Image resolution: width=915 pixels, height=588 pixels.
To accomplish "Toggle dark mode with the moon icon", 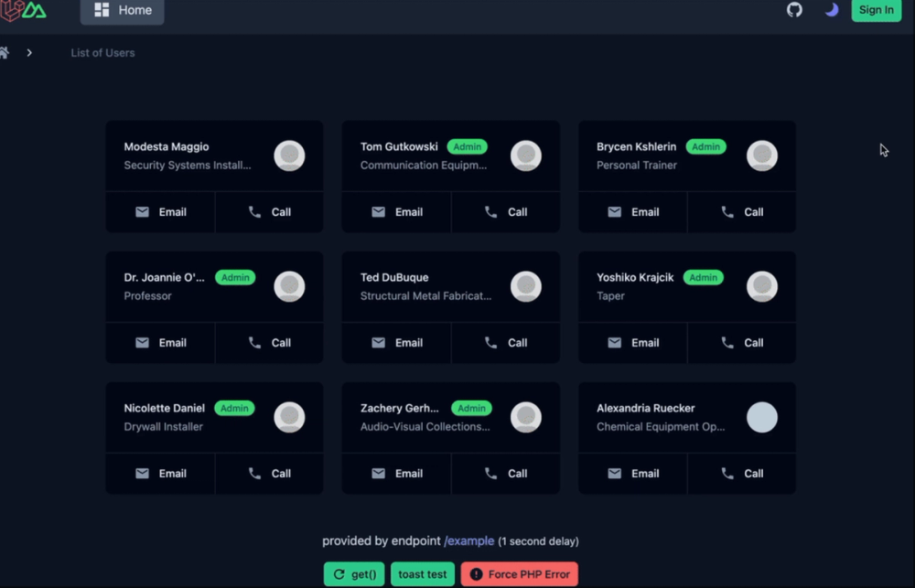I will coord(832,10).
